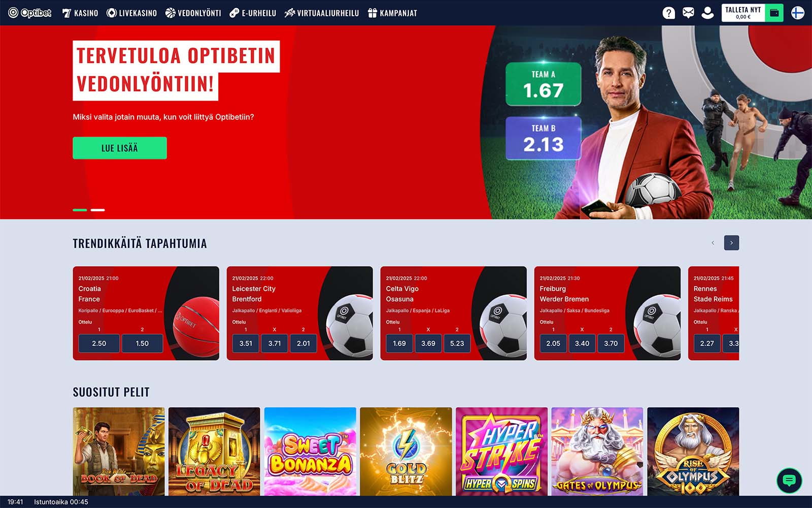This screenshot has height=508, width=812.
Task: Open the live chat bubble icon
Action: [789, 480]
